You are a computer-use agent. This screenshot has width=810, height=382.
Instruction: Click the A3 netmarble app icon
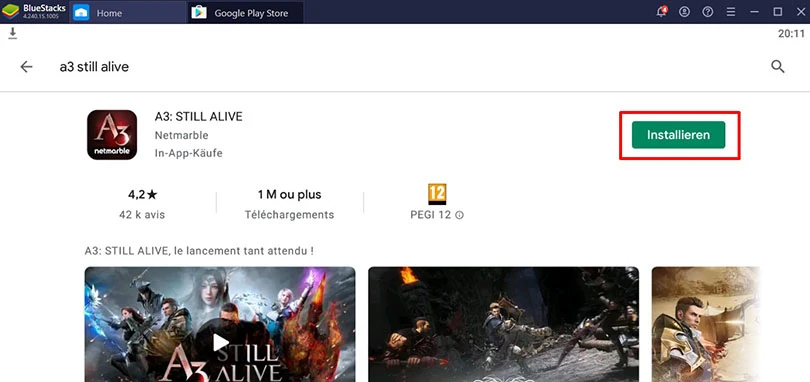(112, 134)
